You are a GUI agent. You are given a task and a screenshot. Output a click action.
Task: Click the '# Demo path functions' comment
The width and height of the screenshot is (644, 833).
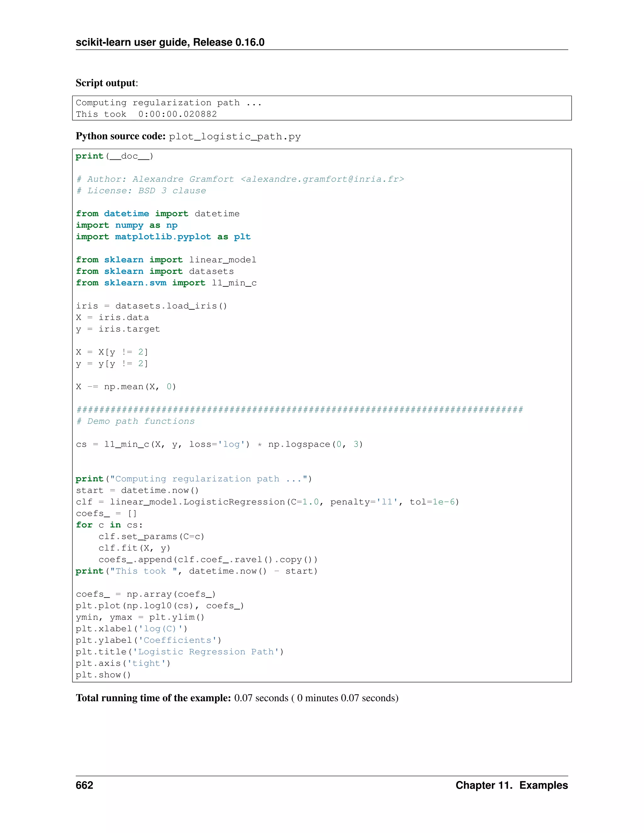(135, 421)
